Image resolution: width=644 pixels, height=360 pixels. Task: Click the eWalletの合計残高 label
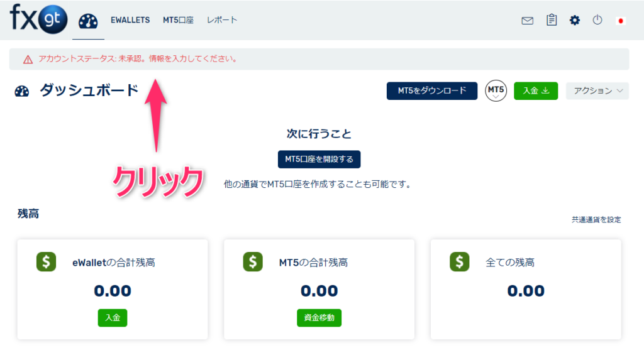pos(114,263)
